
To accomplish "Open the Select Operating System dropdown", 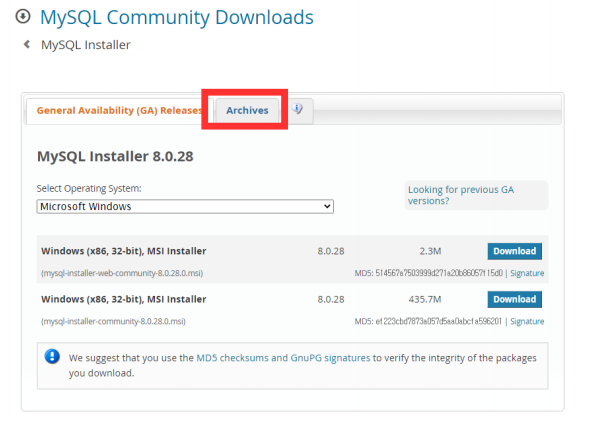I will [185, 206].
